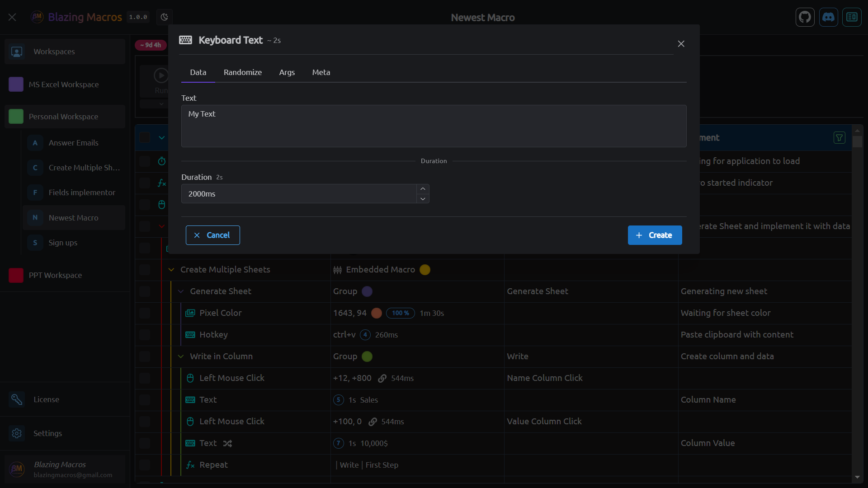Click the Pixel Color row icon
The width and height of the screenshot is (868, 488).
190,313
